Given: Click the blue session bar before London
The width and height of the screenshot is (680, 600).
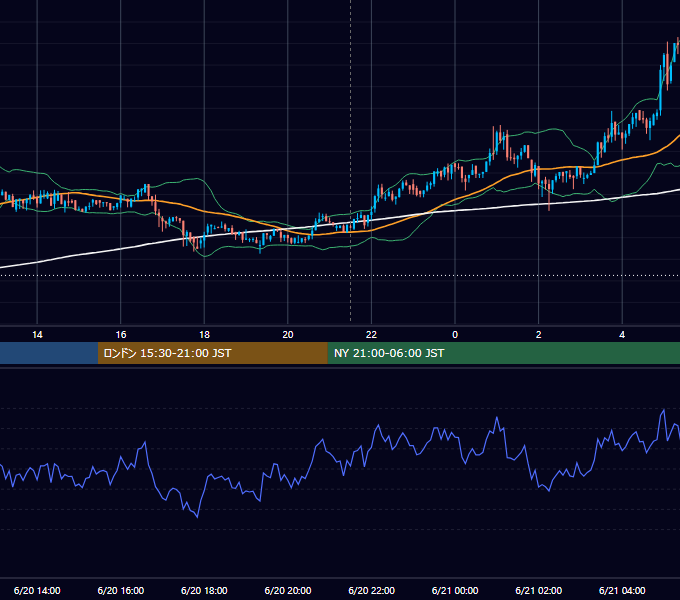Looking at the screenshot, I should pos(49,353).
